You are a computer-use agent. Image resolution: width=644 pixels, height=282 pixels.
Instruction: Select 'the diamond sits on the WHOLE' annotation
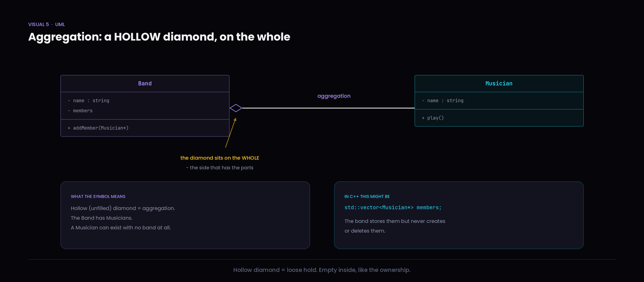220,158
